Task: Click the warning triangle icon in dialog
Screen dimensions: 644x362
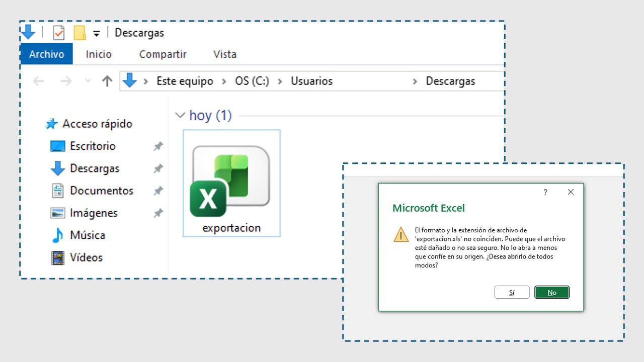Action: 401,234
